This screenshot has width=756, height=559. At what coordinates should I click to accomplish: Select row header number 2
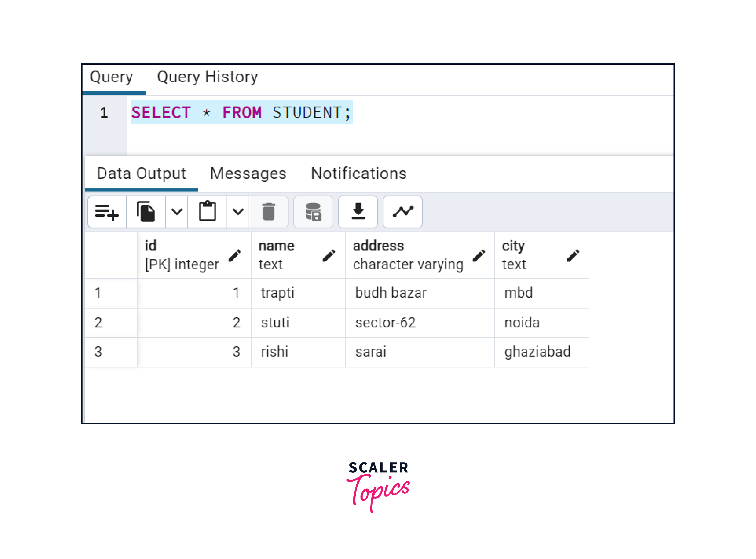pyautogui.click(x=98, y=323)
